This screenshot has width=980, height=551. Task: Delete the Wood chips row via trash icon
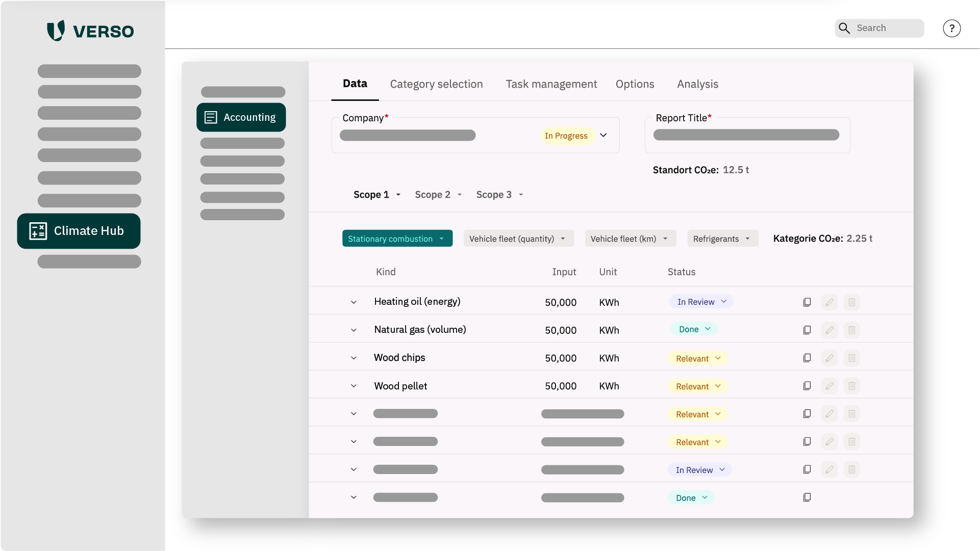point(851,358)
